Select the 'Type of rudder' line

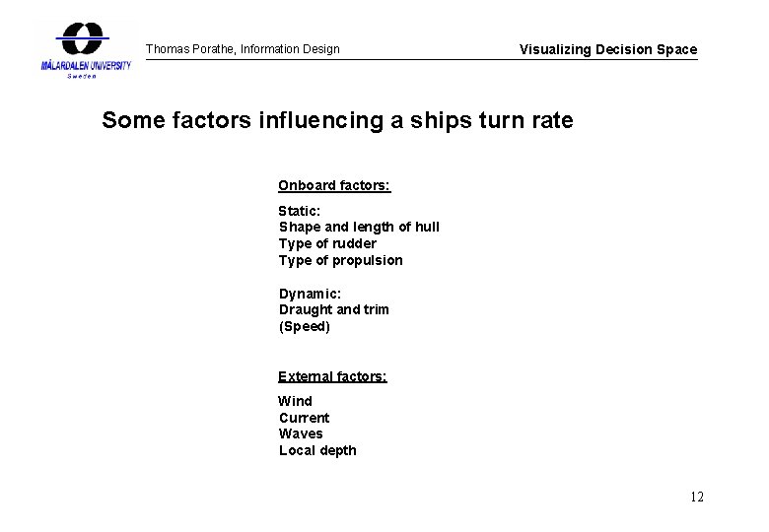point(327,243)
